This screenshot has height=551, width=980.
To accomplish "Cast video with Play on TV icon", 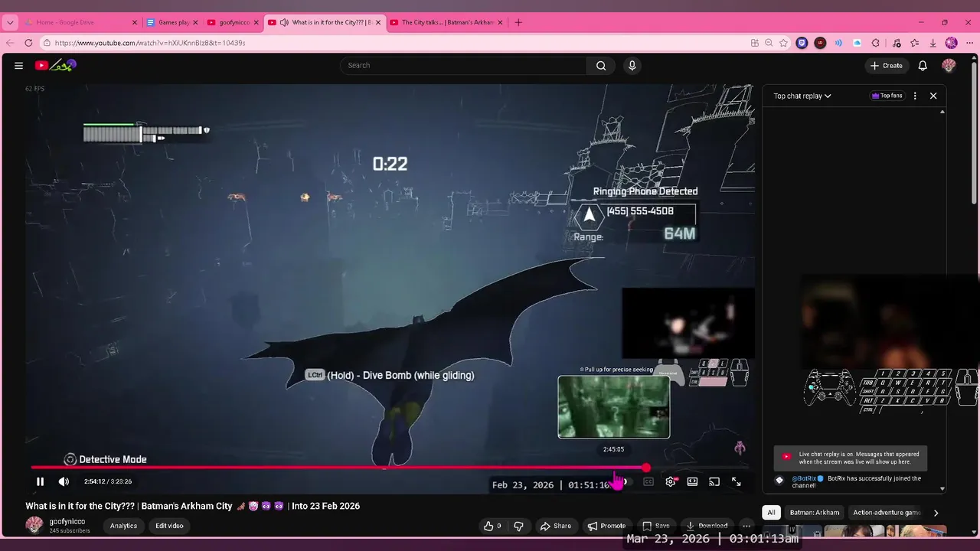I will (714, 481).
